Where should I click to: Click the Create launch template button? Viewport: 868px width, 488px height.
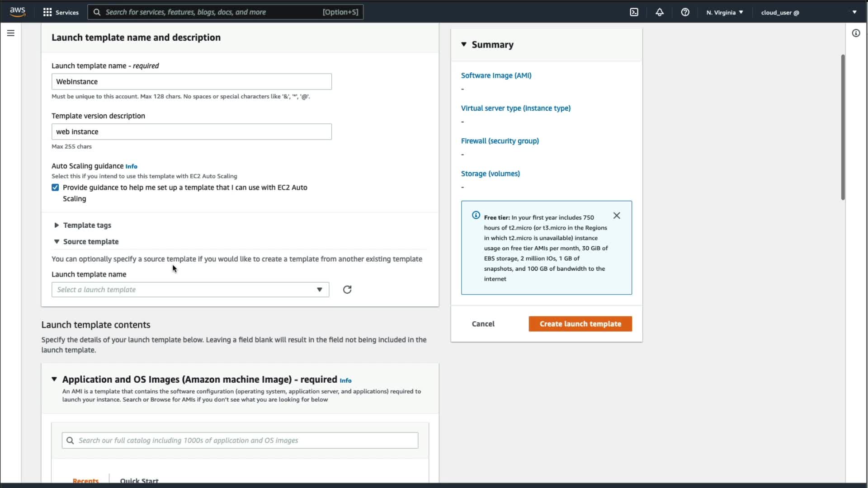(580, 324)
